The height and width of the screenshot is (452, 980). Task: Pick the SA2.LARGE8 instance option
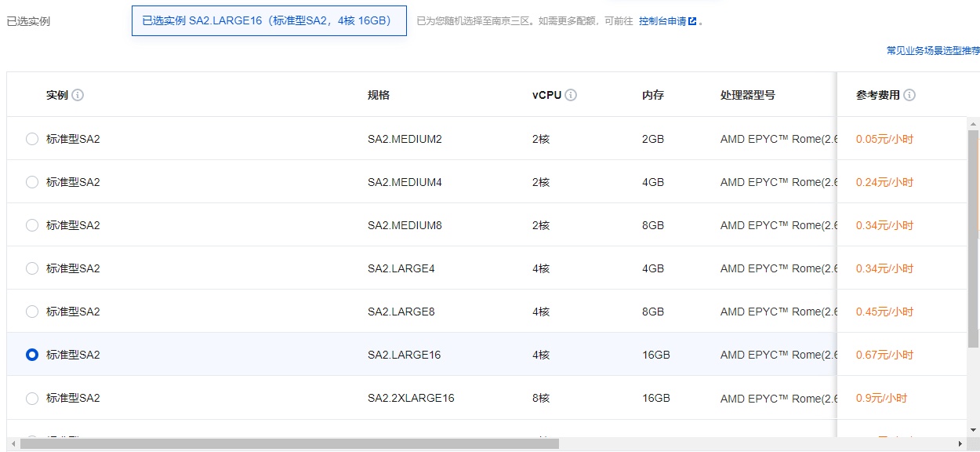[x=31, y=311]
